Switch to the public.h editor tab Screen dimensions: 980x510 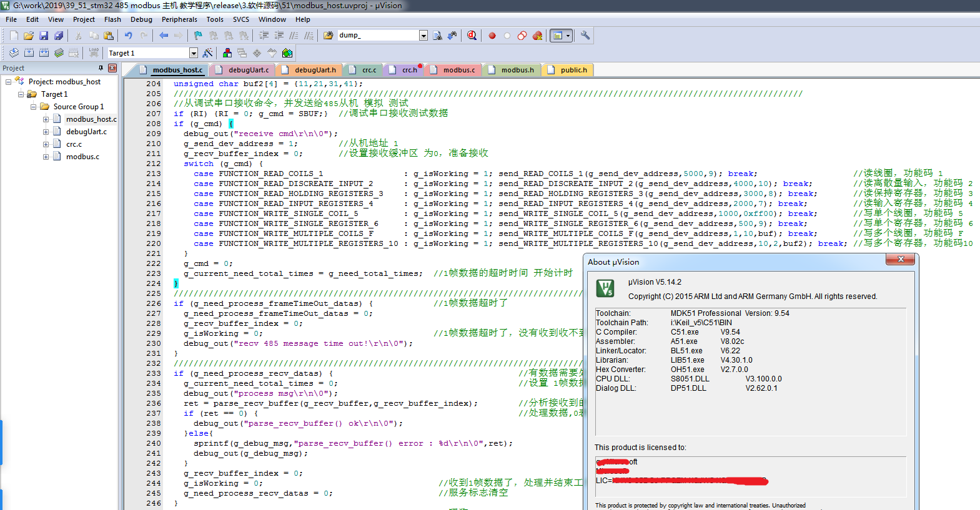tap(567, 70)
